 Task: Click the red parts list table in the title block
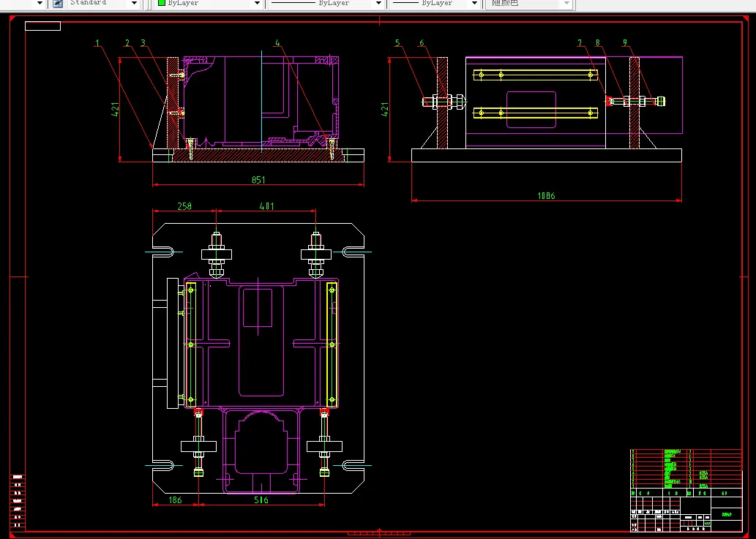pyautogui.click(x=686, y=469)
